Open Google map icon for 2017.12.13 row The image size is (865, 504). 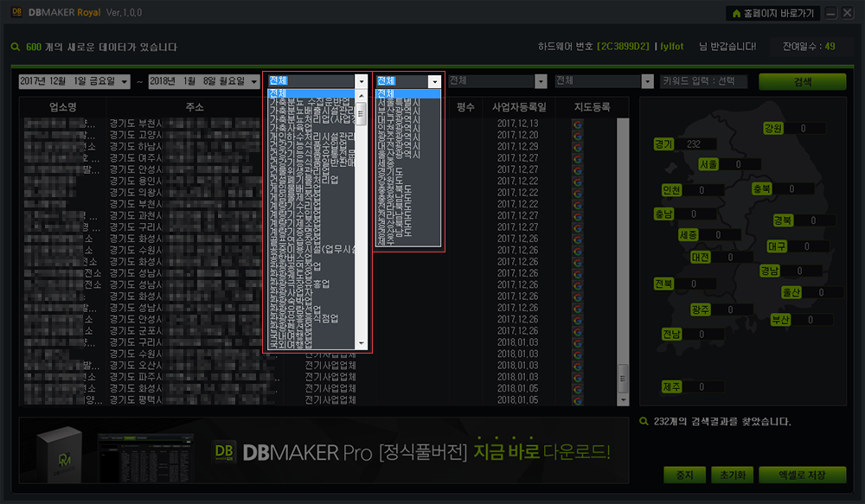point(578,124)
